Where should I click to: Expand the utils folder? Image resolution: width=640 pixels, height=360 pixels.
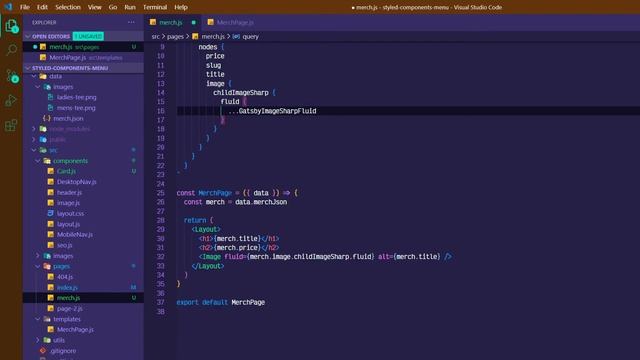click(38, 340)
